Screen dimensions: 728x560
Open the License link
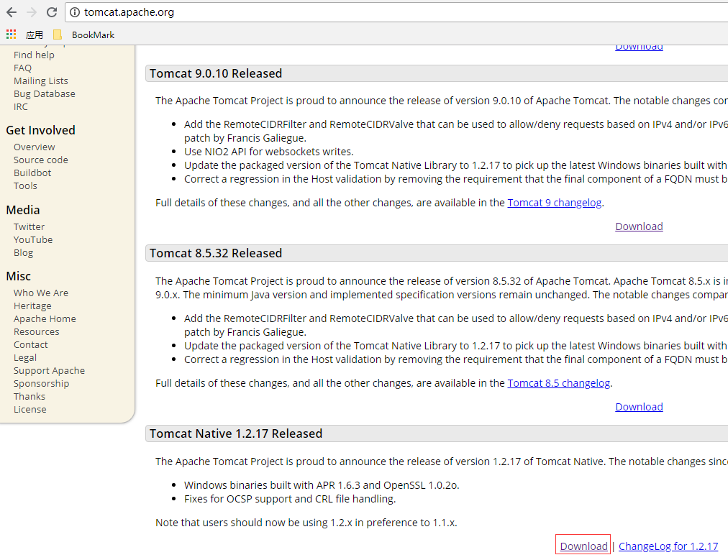coord(29,409)
